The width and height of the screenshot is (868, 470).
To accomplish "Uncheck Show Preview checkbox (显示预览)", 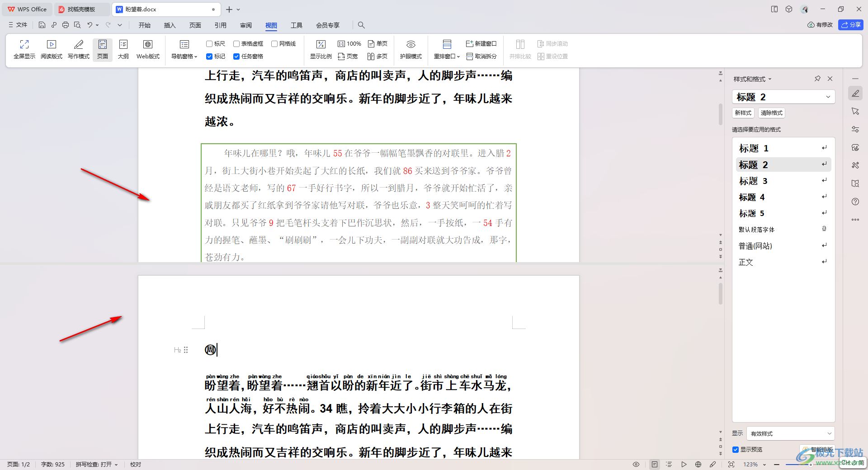I will click(736, 449).
